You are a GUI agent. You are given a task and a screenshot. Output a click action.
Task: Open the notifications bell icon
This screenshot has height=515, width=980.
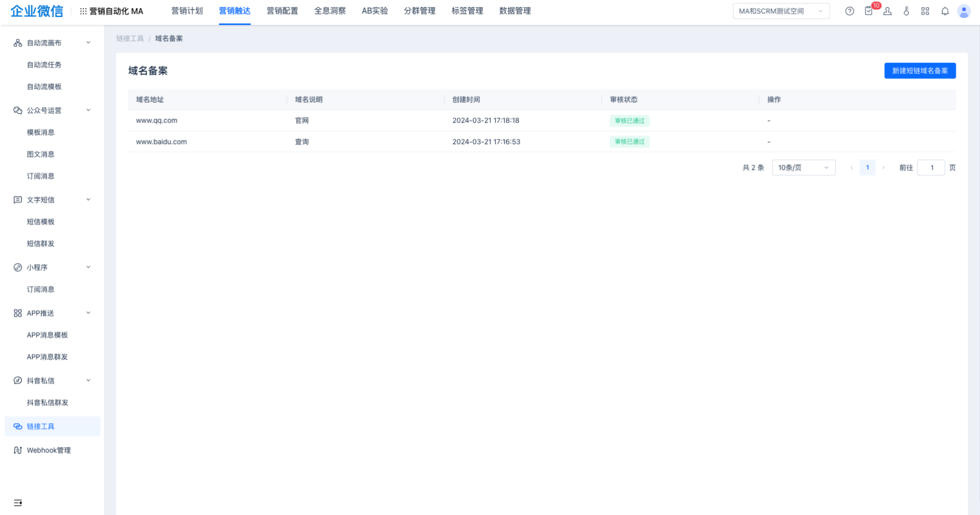[945, 11]
